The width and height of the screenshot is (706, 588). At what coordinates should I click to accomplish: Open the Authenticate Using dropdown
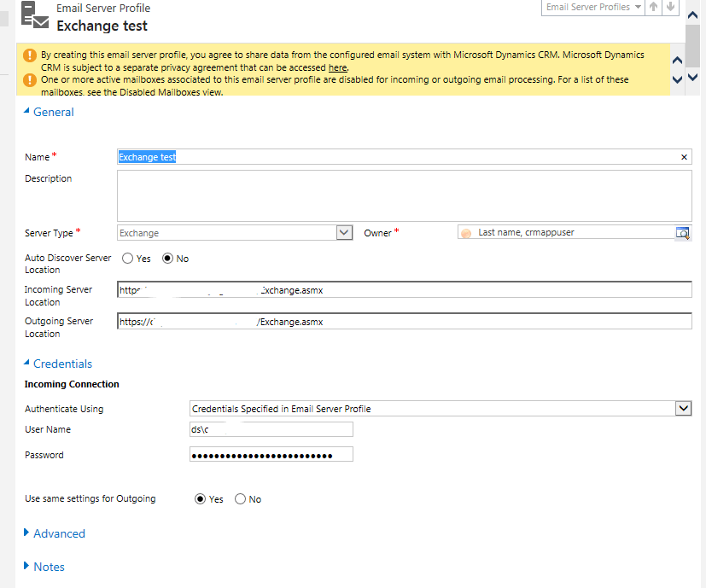tap(683, 408)
